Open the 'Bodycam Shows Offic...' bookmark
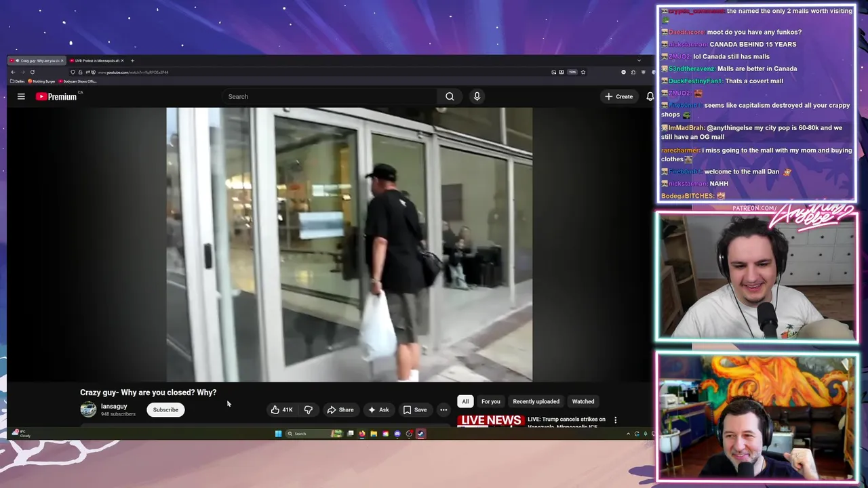 [77, 81]
